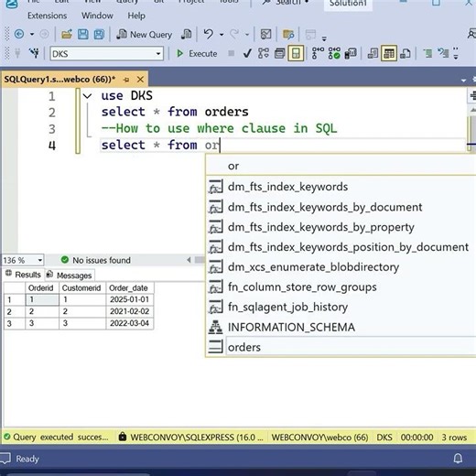Click the Comment Out Selected Lines icon
476x476 pixels.
pos(427,53)
